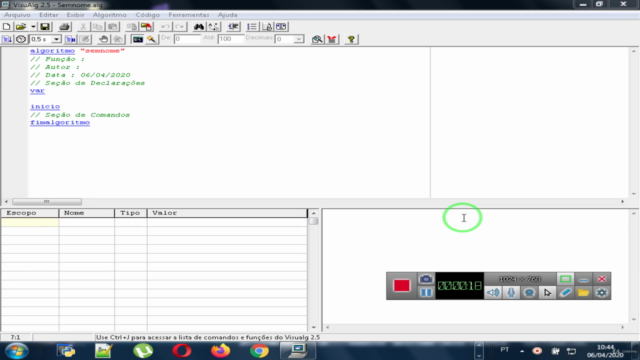Click the yellow help question mark icon

tap(351, 39)
